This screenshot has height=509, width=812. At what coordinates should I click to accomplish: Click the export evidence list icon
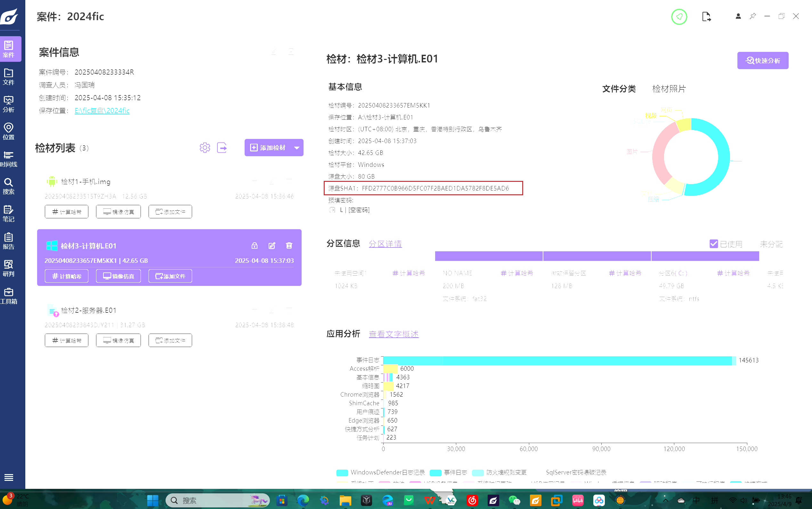[x=222, y=148]
